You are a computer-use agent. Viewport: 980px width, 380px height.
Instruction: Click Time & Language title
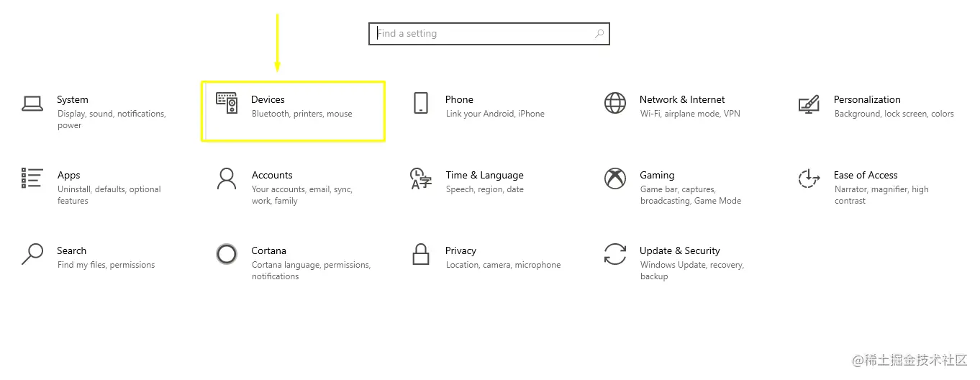[x=484, y=175]
